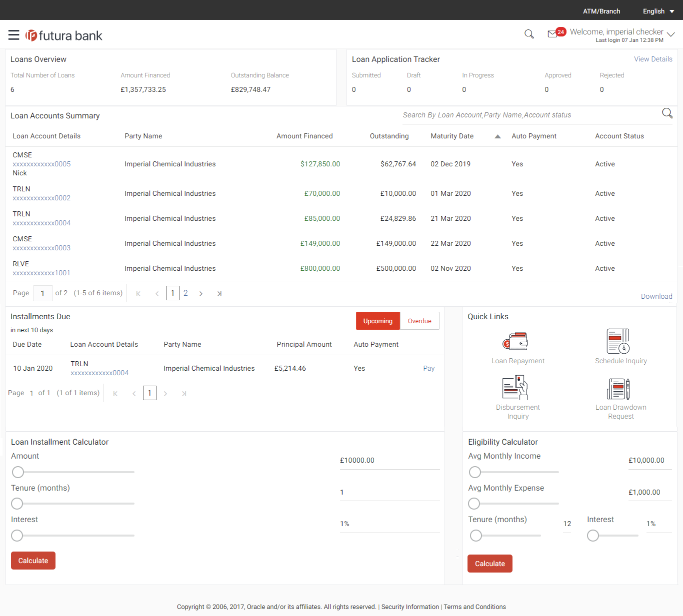The image size is (683, 616).
Task: Open loan account xxxxxxxxxxxxx1001
Action: pyautogui.click(x=41, y=273)
